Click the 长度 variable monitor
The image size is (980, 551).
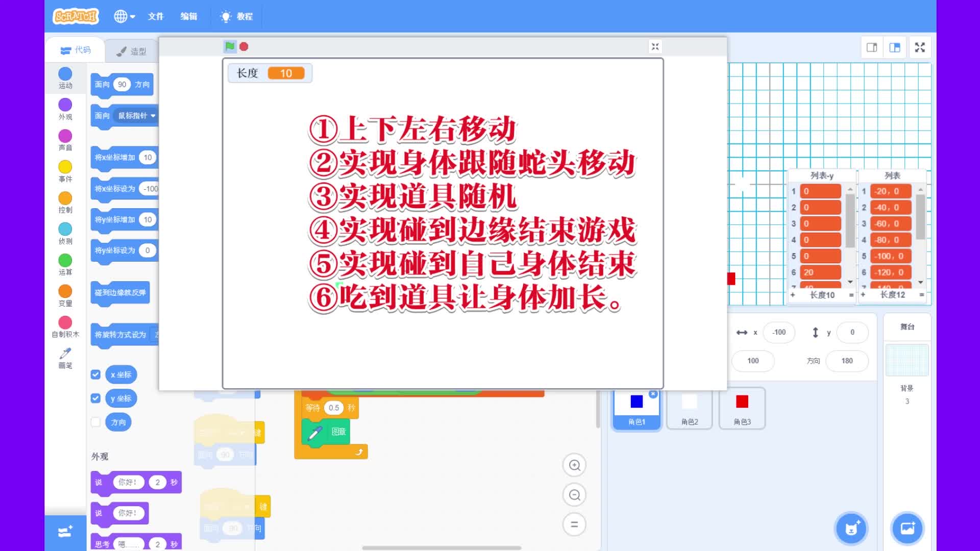click(x=270, y=73)
